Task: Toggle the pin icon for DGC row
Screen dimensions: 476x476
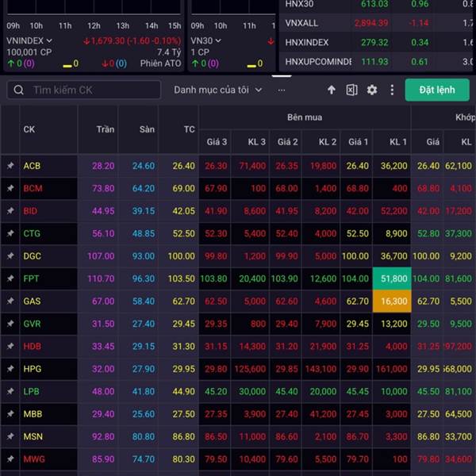Action: [10, 256]
